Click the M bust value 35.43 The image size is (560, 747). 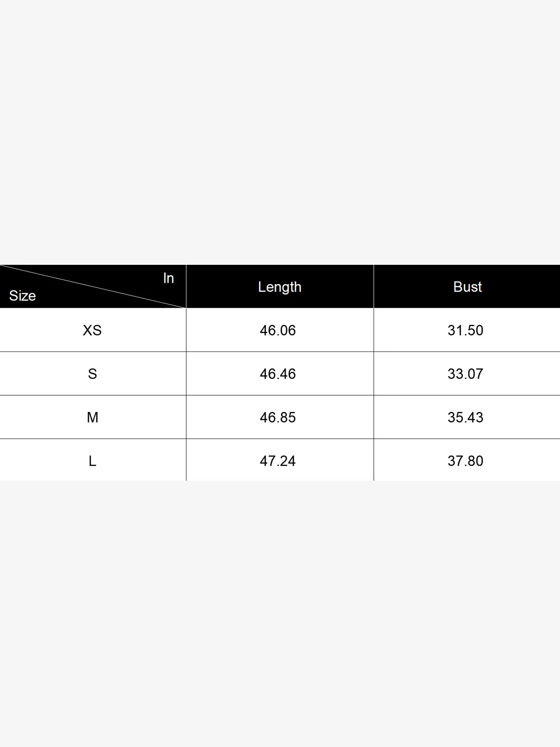(x=465, y=417)
